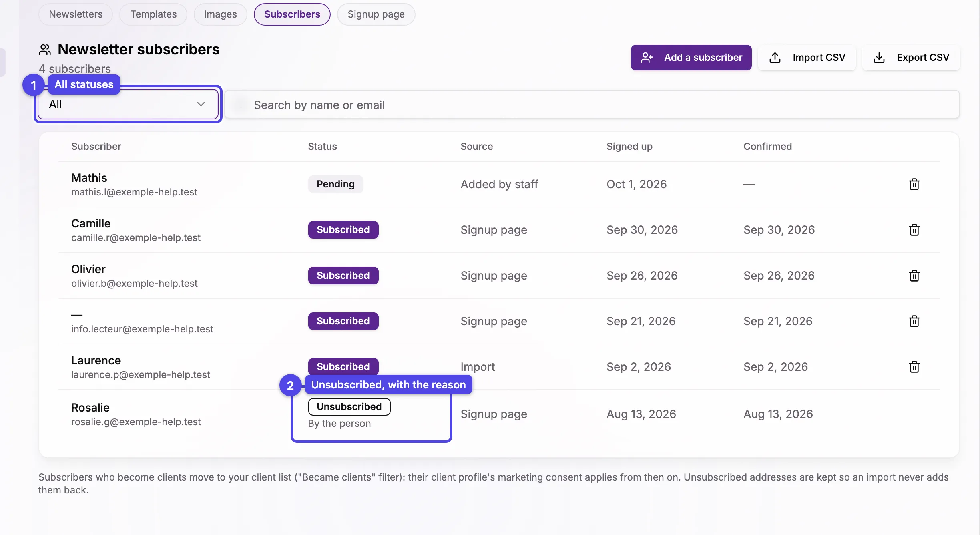Viewport: 980px width, 535px height.
Task: Click the Pending status badge for Mathis
Action: coord(335,184)
